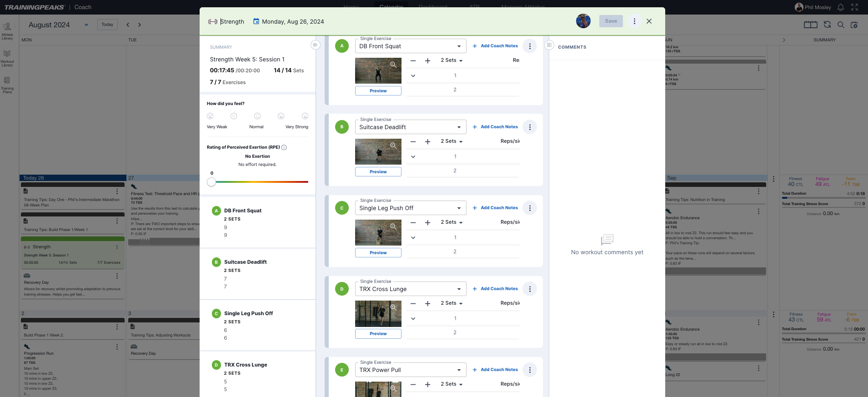Remove a set from DB Front Squat with minus
868x397 pixels.
(x=413, y=60)
